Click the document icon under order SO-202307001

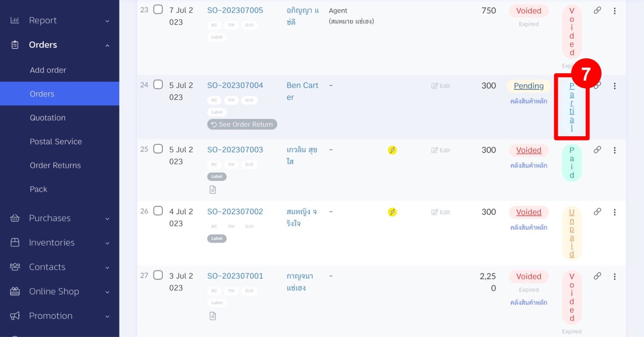pyautogui.click(x=213, y=316)
